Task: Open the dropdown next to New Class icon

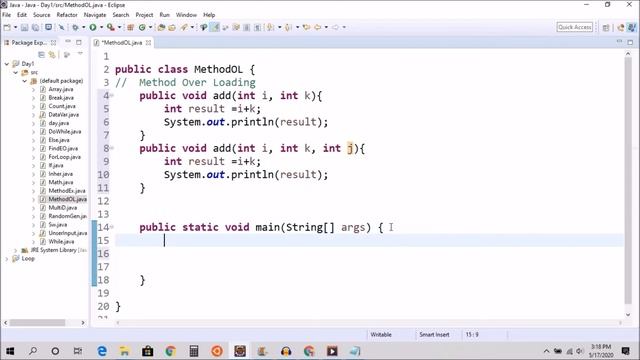Action: (150, 27)
